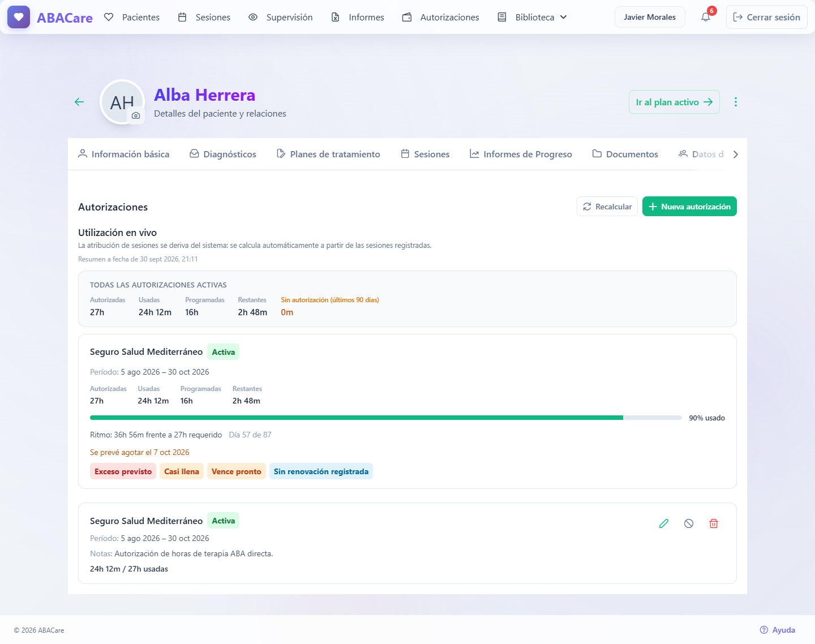Image resolution: width=815 pixels, height=644 pixels.
Task: Click 'Se prevé agotar el 7 oct 2026'
Action: (x=140, y=452)
